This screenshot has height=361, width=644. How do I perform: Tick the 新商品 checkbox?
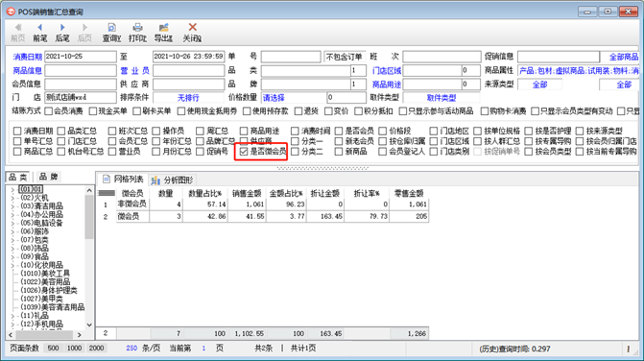(x=339, y=152)
